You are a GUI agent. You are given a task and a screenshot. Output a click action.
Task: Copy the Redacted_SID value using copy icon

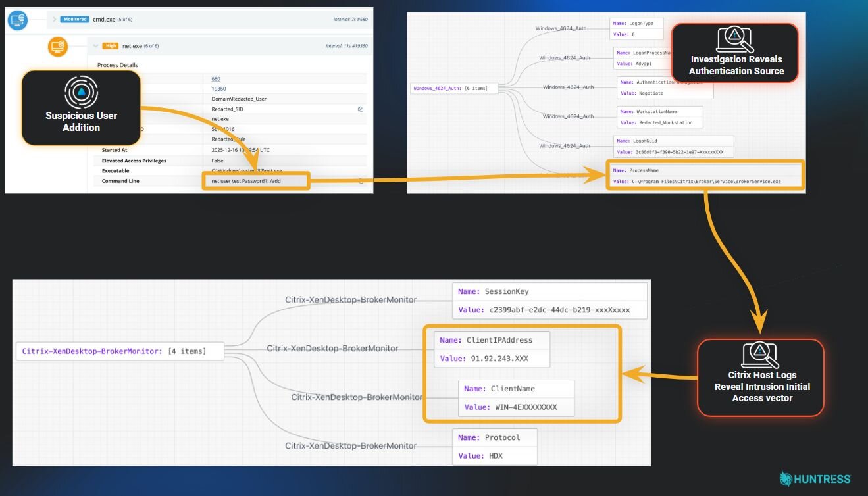pyautogui.click(x=360, y=109)
